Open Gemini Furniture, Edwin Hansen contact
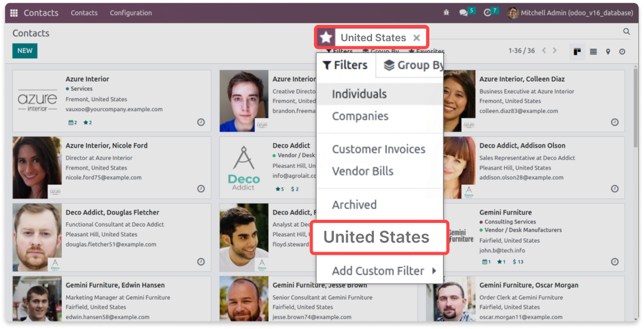 coord(112,298)
